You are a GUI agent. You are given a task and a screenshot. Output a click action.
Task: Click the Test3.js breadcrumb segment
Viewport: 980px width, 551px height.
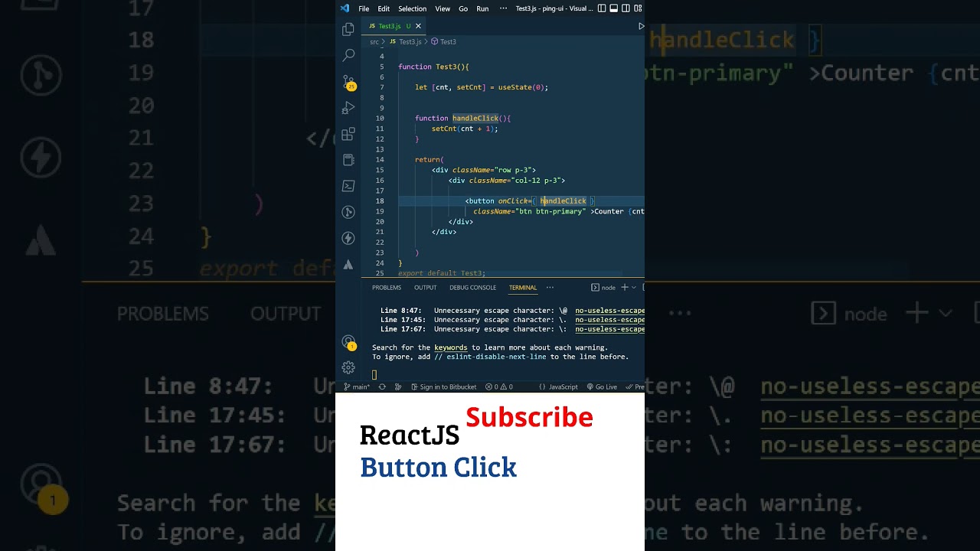pos(406,42)
